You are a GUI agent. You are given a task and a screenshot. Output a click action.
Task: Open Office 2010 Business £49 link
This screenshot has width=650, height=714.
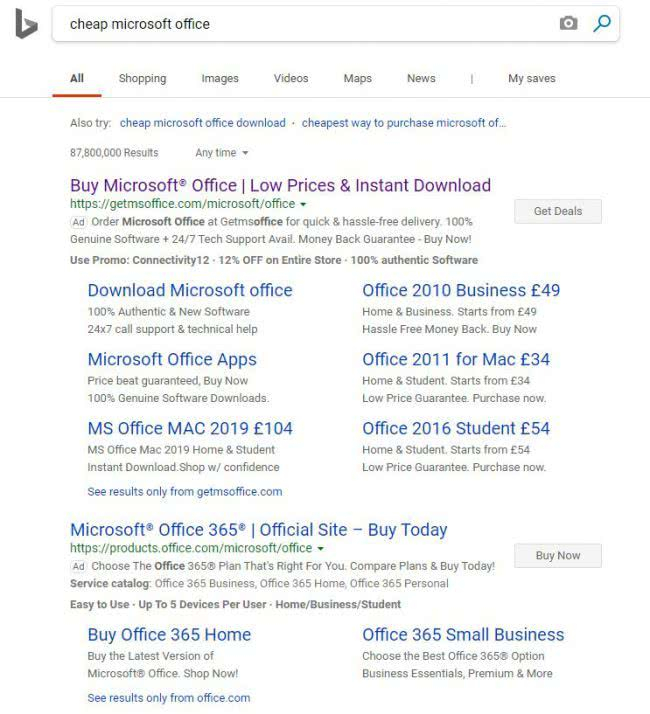pos(461,291)
